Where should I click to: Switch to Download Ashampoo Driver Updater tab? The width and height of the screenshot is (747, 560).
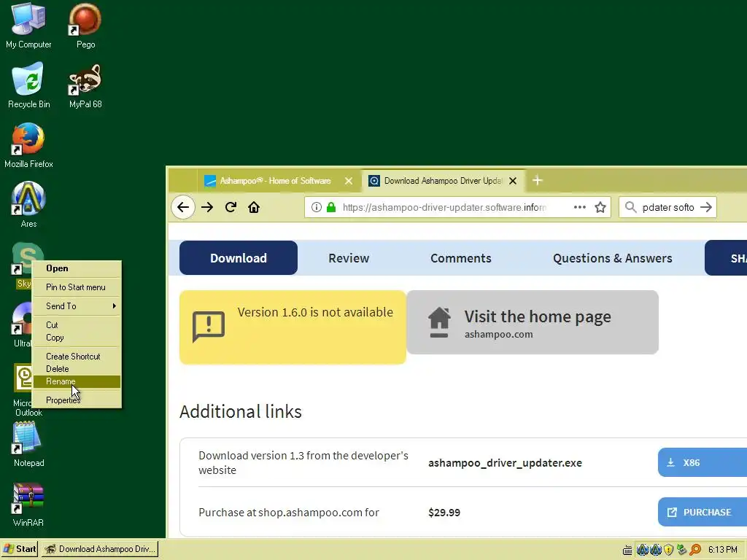pos(443,181)
